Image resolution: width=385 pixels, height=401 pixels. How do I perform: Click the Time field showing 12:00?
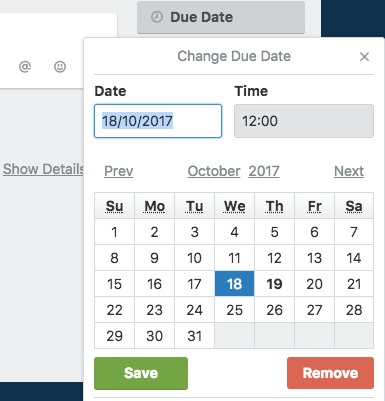[x=304, y=121]
